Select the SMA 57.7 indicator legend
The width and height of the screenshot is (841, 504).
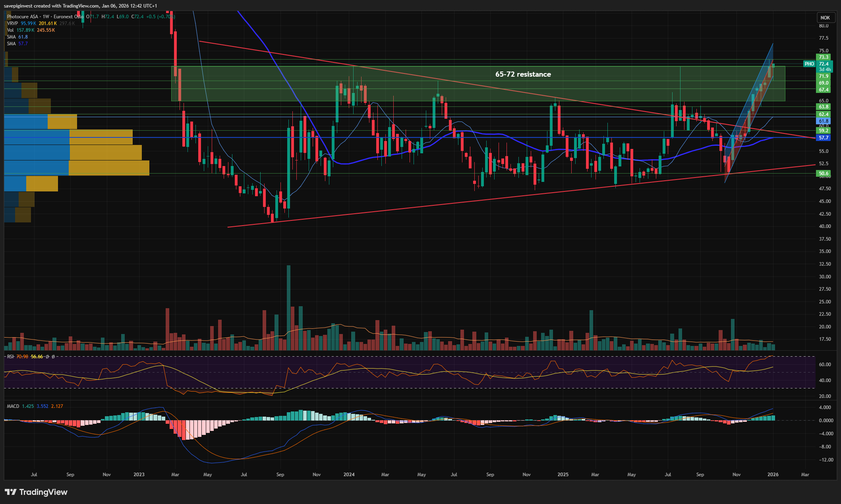[x=17, y=44]
